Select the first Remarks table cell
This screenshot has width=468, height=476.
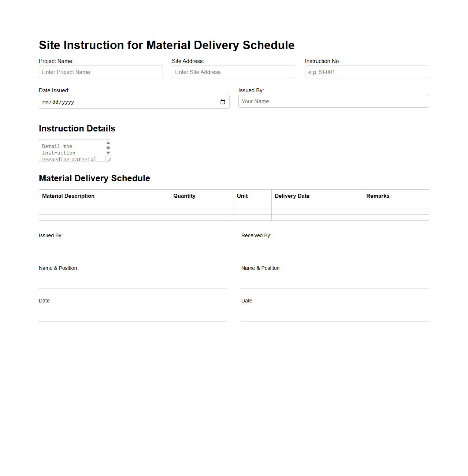(x=396, y=205)
